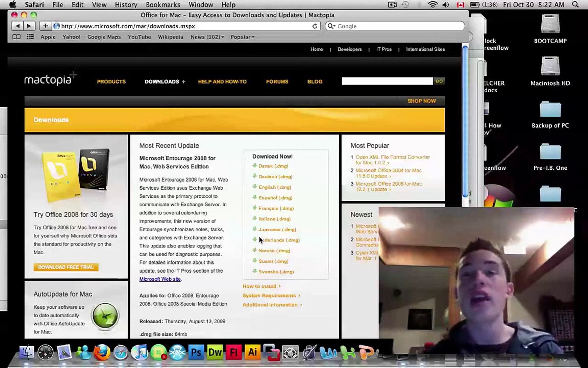Expand the Downloads navigation menu

tap(165, 81)
